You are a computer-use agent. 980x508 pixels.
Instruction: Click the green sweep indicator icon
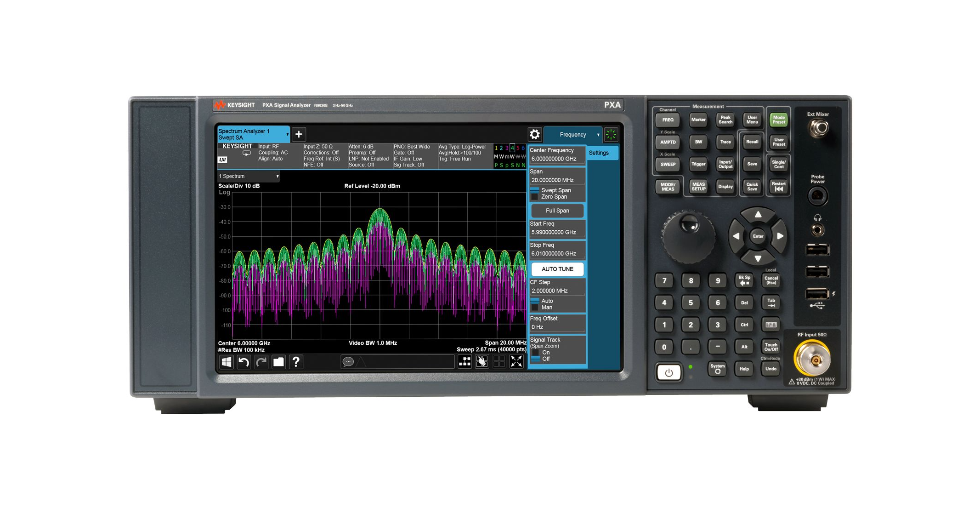[611, 134]
